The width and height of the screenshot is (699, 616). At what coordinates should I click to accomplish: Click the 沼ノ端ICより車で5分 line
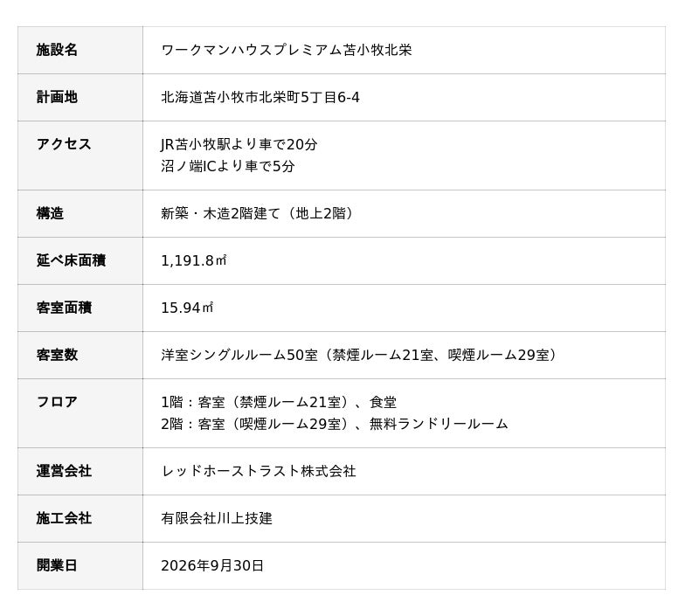[227, 166]
